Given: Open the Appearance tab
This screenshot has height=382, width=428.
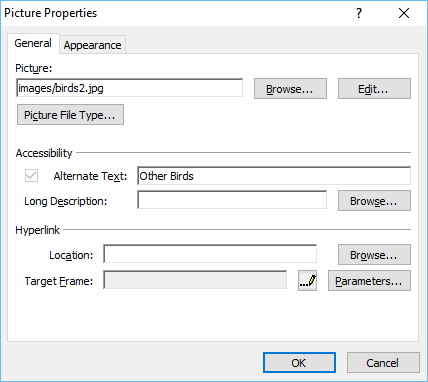Looking at the screenshot, I should click(x=92, y=45).
